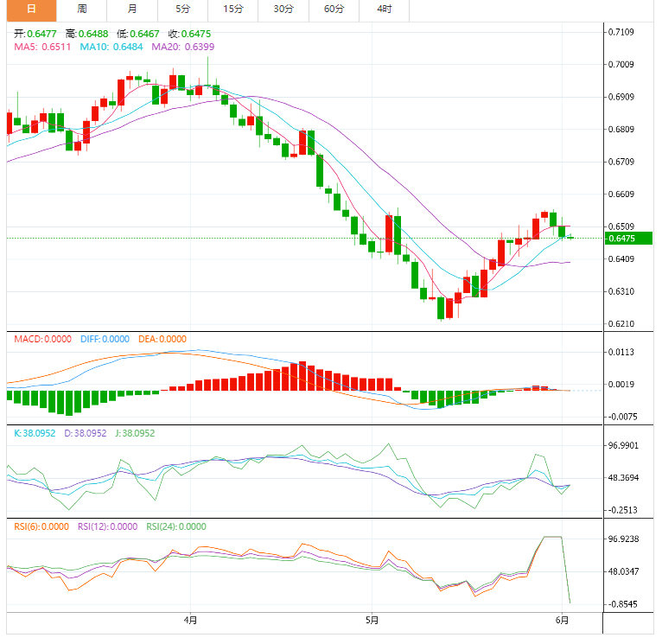Click the -0.2513 KDJ axis label
The height and width of the screenshot is (644, 662).
[623, 510]
